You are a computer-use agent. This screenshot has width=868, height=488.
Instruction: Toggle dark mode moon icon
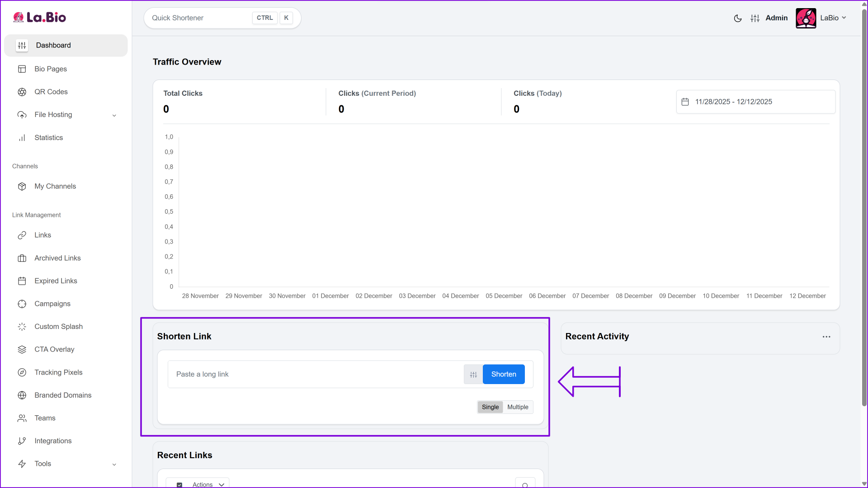737,18
